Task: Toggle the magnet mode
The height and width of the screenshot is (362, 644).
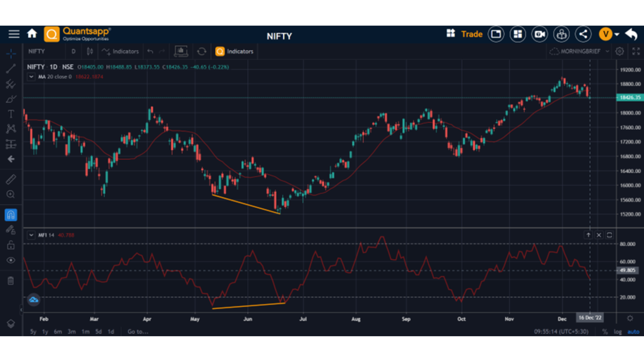Action: point(11,215)
